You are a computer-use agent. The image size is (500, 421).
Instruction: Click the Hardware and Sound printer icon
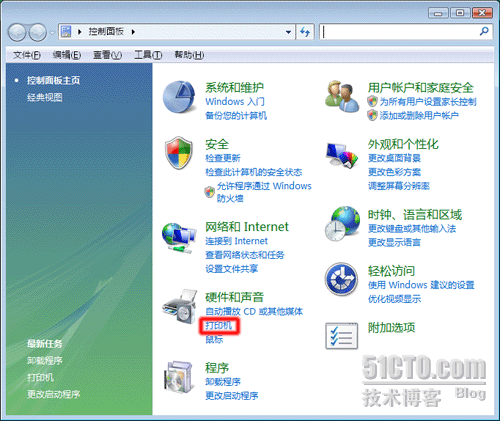179,307
